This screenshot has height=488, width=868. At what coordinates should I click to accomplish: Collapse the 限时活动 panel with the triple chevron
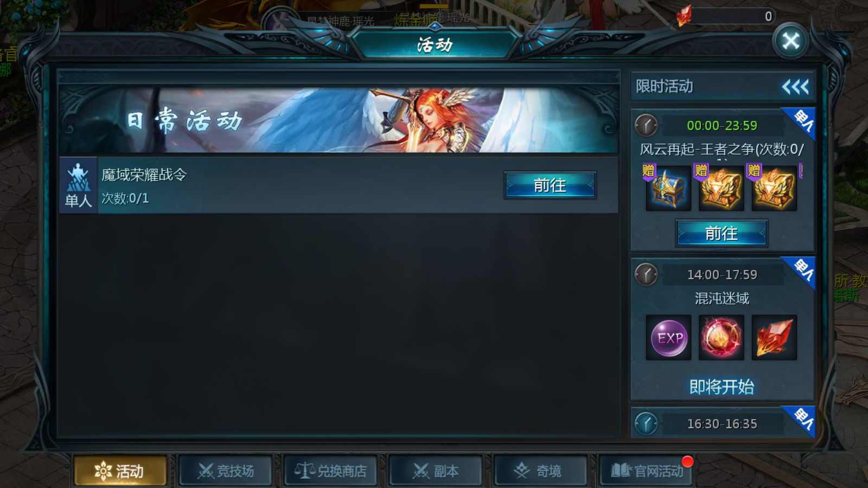tap(795, 87)
